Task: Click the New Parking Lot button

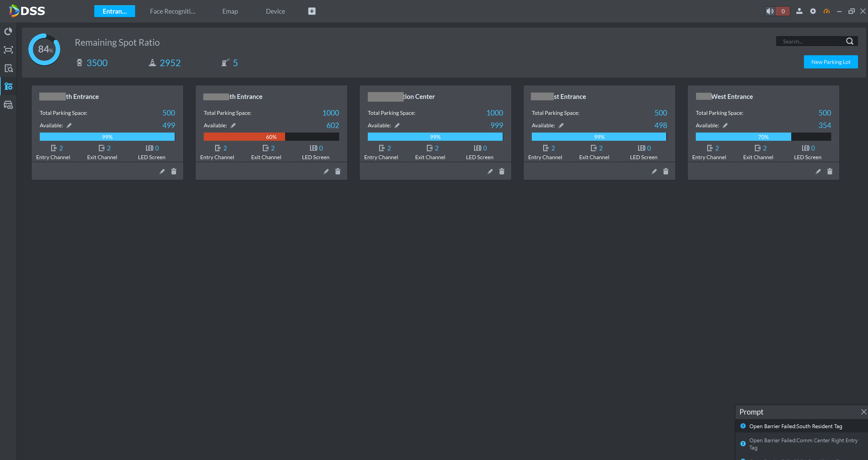Action: point(831,62)
